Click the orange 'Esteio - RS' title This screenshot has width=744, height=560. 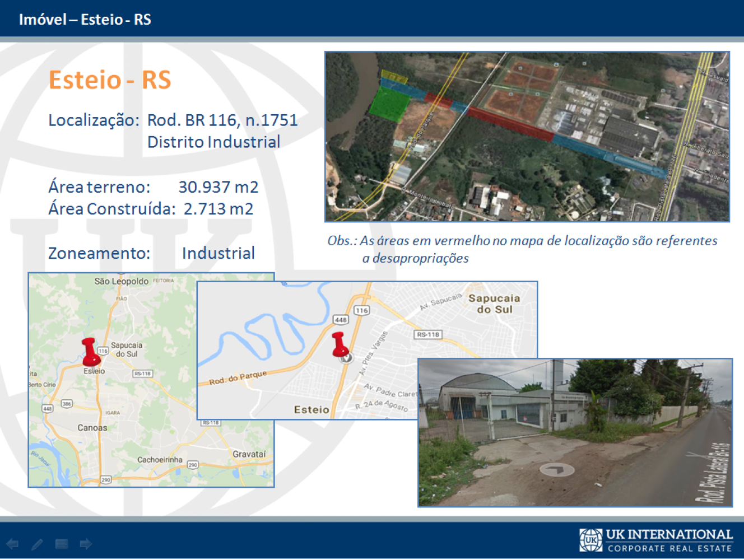click(x=110, y=80)
